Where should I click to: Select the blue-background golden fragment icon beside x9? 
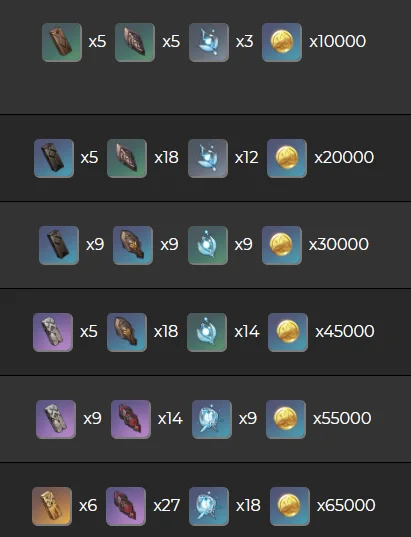click(x=133, y=245)
